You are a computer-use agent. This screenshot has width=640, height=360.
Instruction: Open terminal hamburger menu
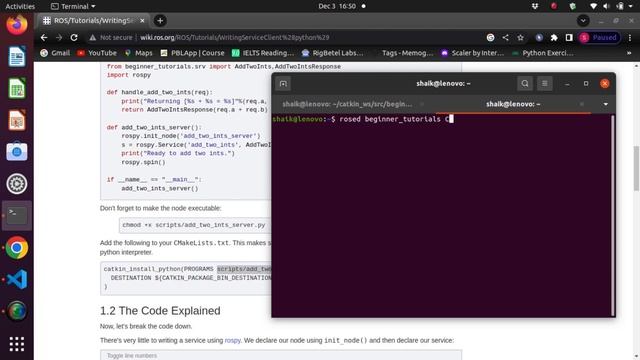544,84
